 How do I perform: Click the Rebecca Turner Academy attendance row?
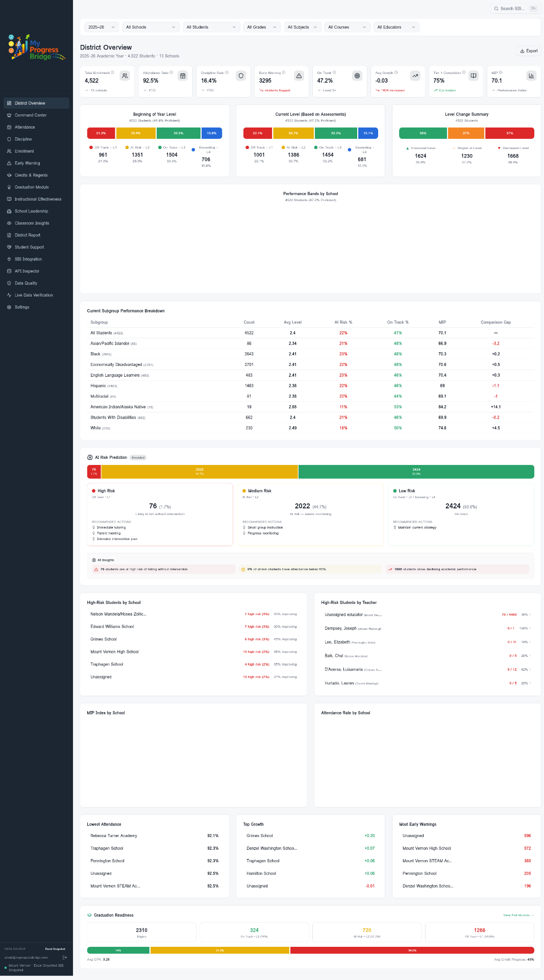(x=155, y=836)
